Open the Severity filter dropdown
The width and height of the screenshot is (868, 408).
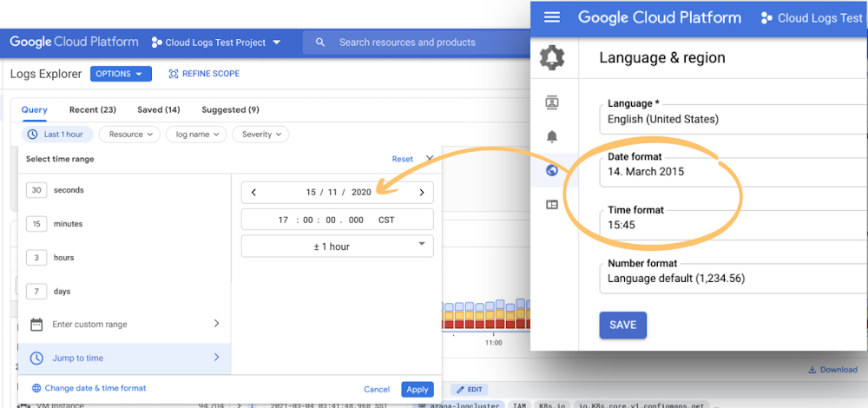[x=261, y=135]
